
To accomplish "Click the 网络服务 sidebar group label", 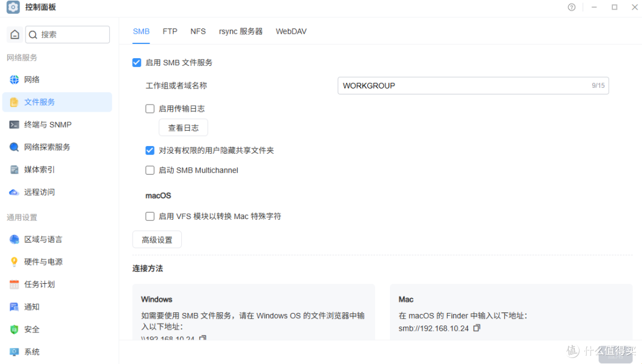I will [x=22, y=58].
